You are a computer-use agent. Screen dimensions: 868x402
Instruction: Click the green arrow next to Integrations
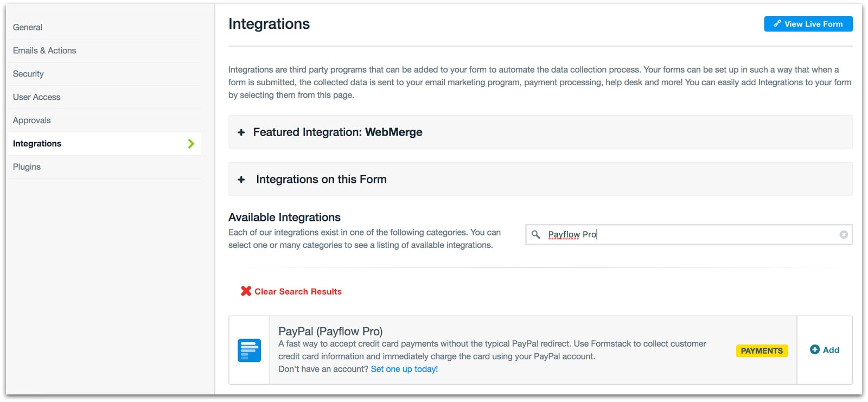click(190, 144)
